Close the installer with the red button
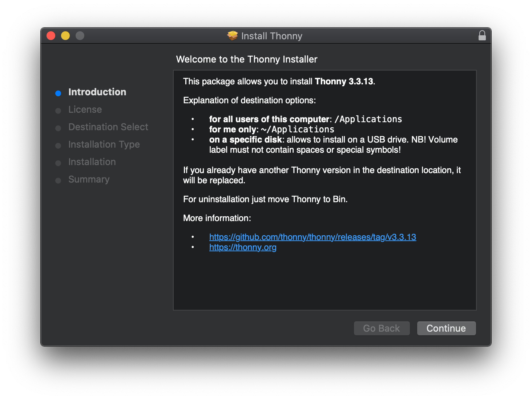 [x=51, y=36]
